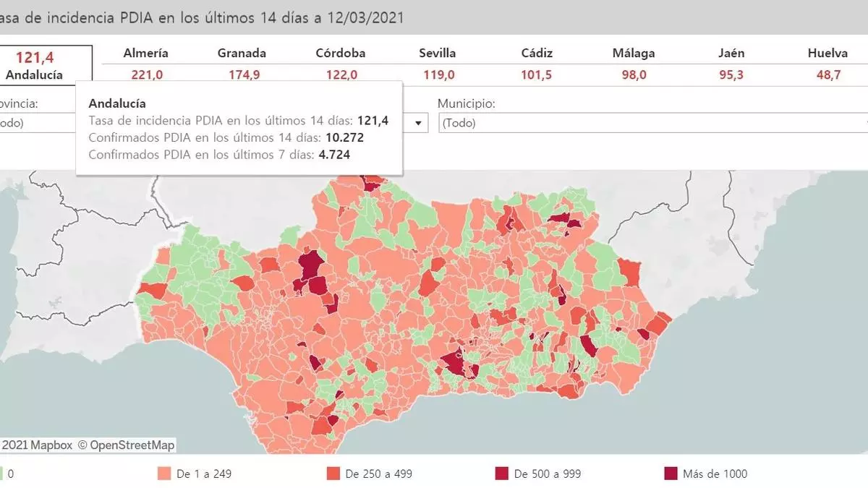Expand the middle filter dropdown arrow
The image size is (868, 488).
click(417, 123)
